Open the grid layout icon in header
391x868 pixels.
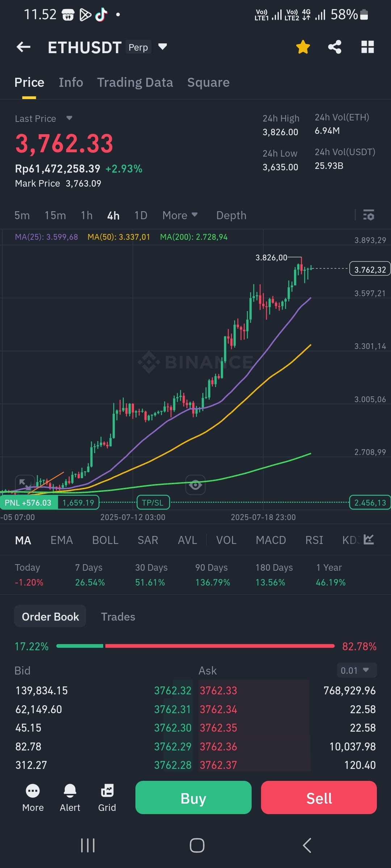(367, 47)
